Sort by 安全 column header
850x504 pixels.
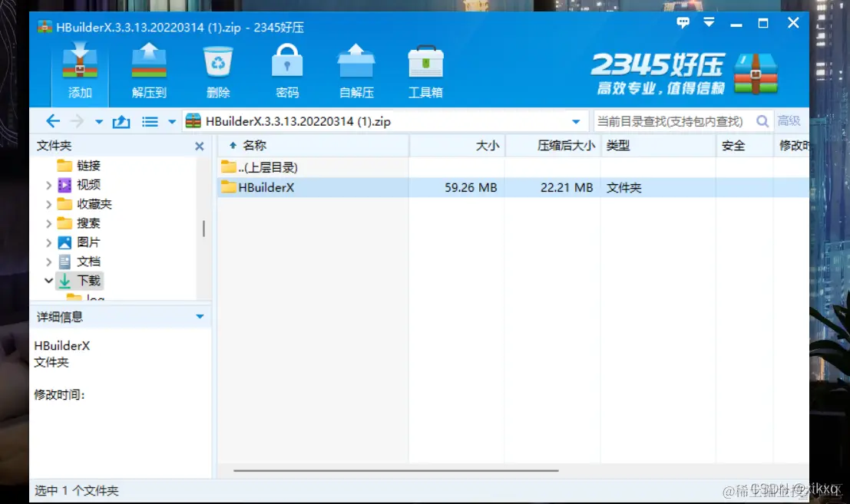745,145
